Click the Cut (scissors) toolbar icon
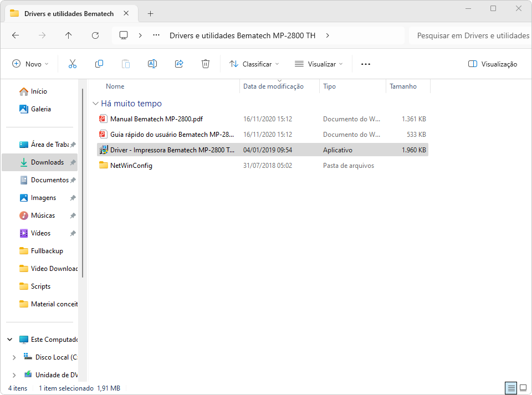 coord(72,64)
